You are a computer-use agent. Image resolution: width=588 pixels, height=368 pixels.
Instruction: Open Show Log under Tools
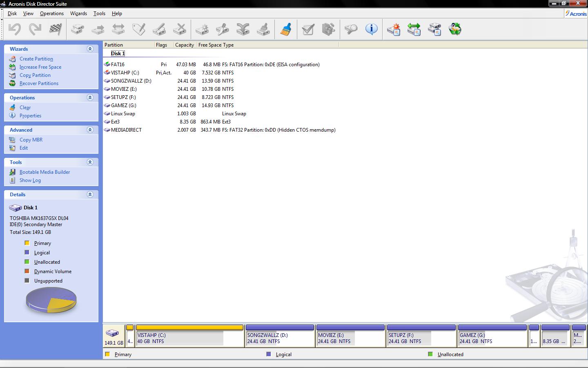coord(30,180)
